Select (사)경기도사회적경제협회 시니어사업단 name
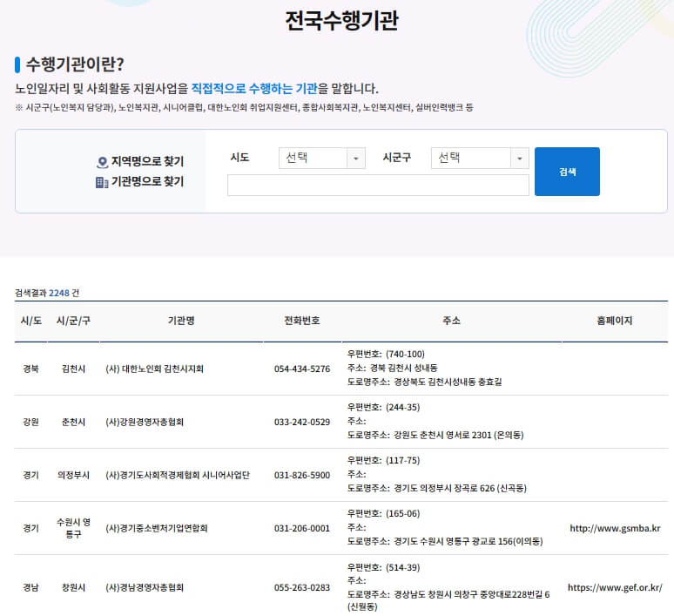The width and height of the screenshot is (674, 616). [x=178, y=475]
